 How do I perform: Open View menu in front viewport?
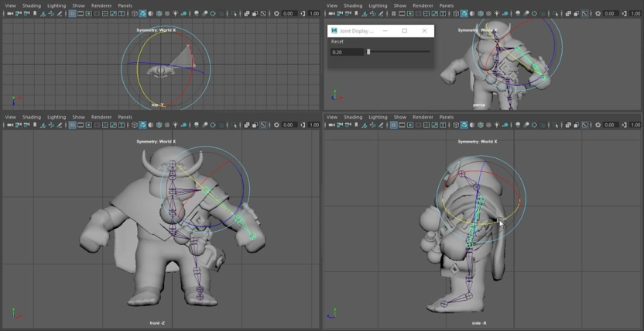(x=10, y=117)
